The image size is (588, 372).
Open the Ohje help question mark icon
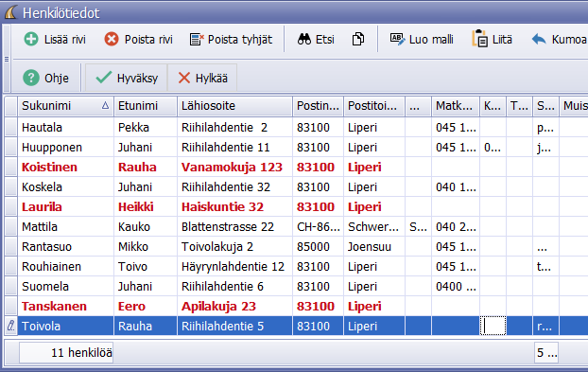[31, 78]
